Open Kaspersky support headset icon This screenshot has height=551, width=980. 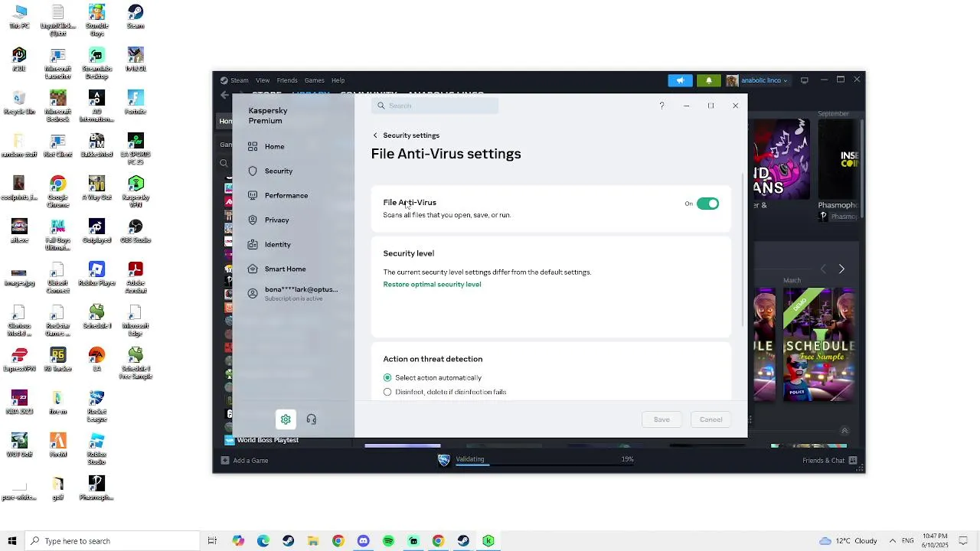tap(311, 419)
